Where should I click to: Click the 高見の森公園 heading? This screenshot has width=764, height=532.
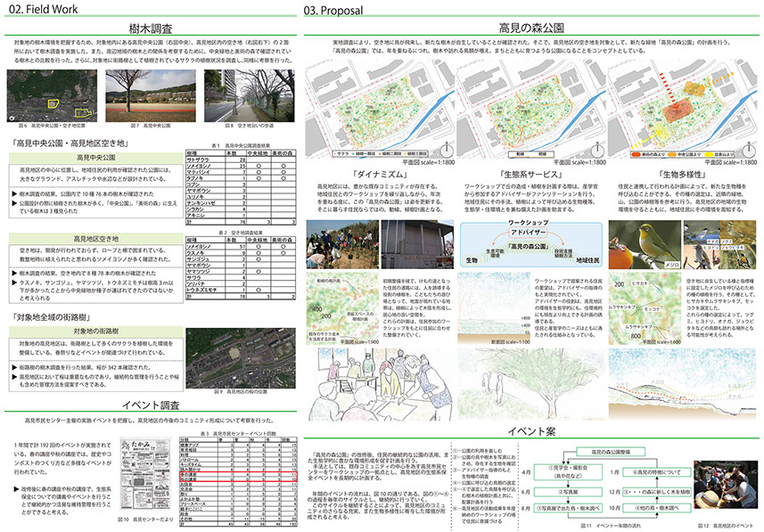tap(531, 28)
